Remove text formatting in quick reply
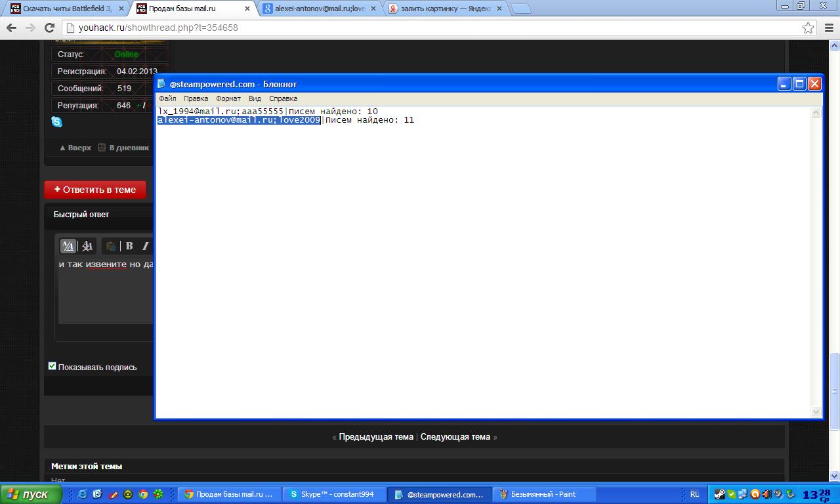This screenshot has width=840, height=504. pos(87,246)
